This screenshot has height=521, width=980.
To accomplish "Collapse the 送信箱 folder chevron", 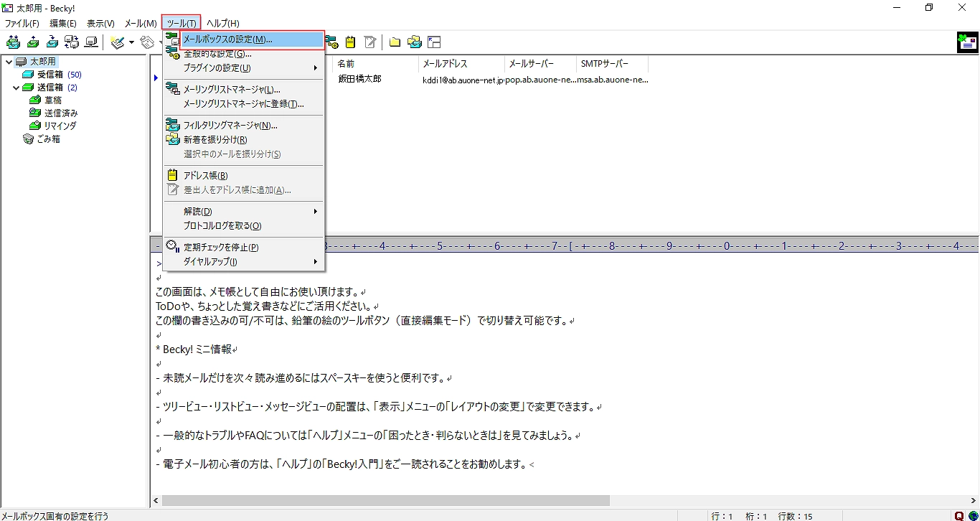I will click(x=17, y=88).
